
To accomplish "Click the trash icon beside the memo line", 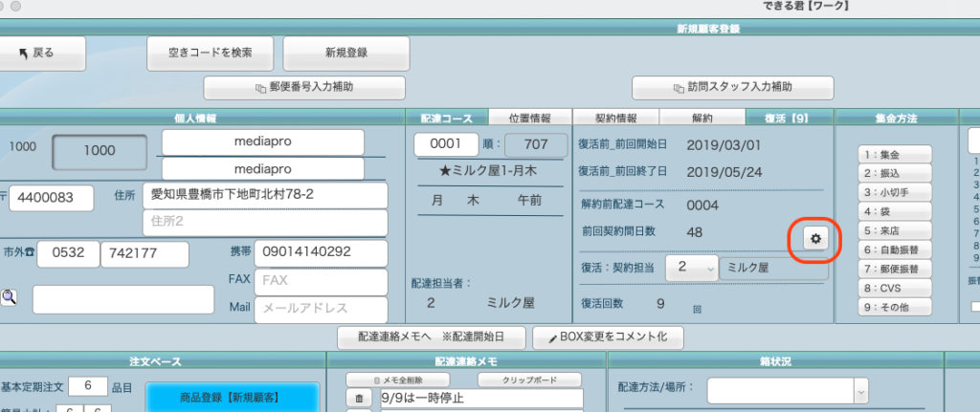I will tap(359, 399).
